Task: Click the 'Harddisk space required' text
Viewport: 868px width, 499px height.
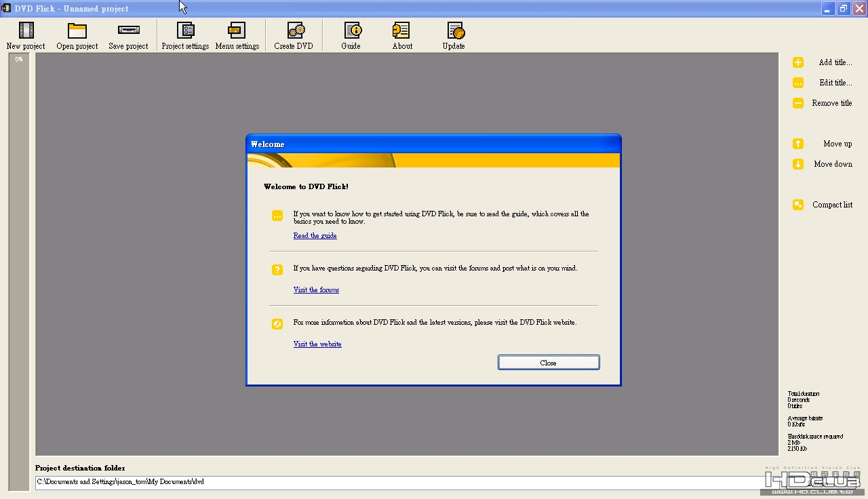Action: pos(815,437)
